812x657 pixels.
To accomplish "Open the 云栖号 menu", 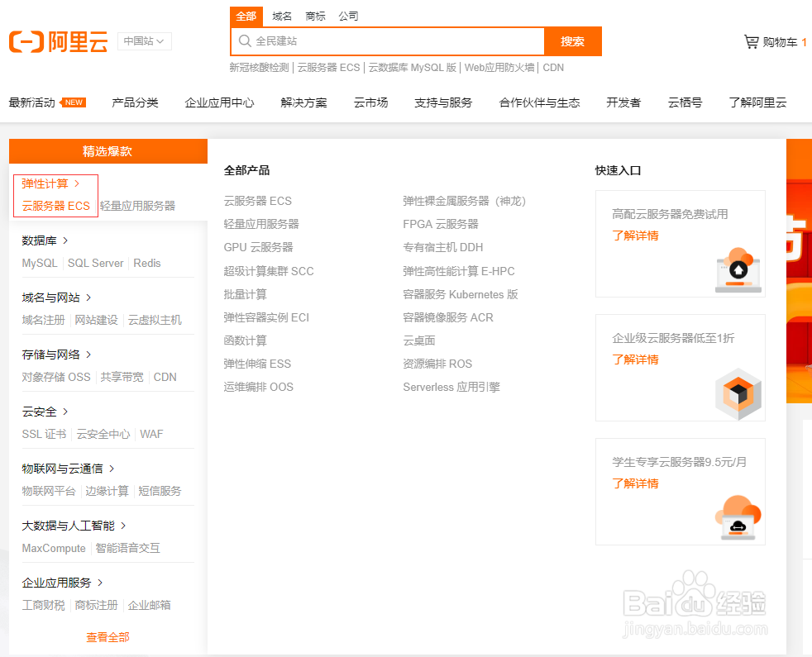I will pyautogui.click(x=685, y=102).
